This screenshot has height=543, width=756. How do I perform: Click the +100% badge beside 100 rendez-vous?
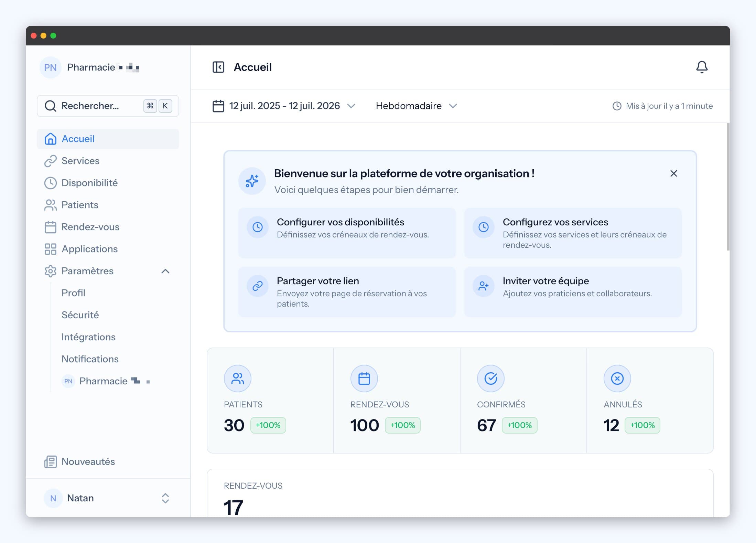(x=402, y=425)
